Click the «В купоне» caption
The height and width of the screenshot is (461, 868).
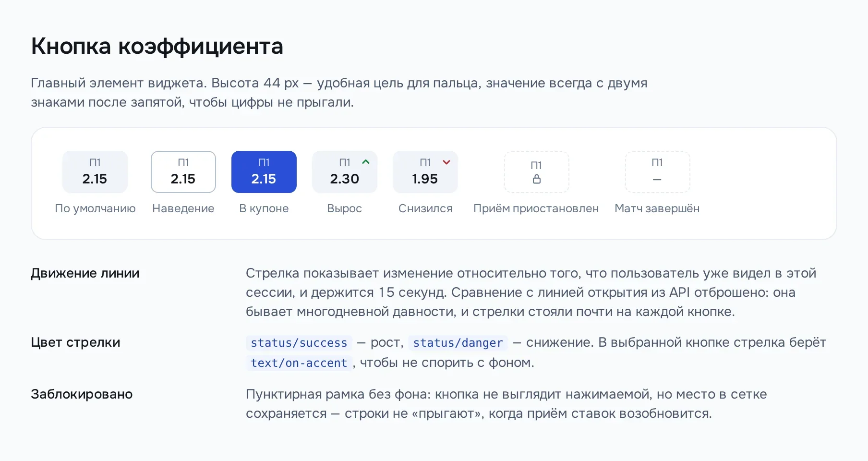coord(264,208)
